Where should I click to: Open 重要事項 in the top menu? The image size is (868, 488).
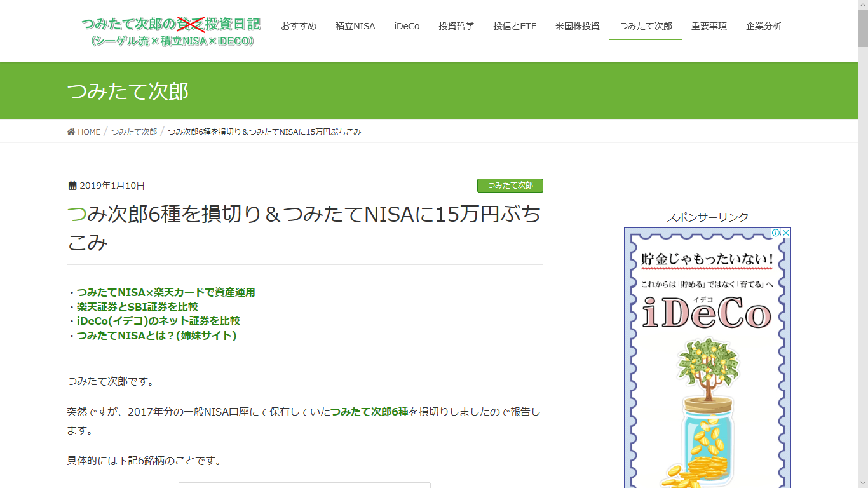click(x=709, y=26)
